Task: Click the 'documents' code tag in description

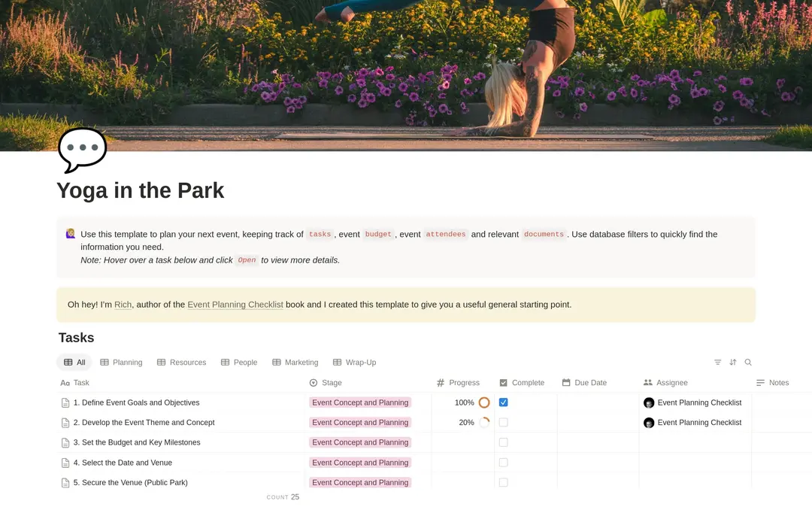Action: click(544, 234)
